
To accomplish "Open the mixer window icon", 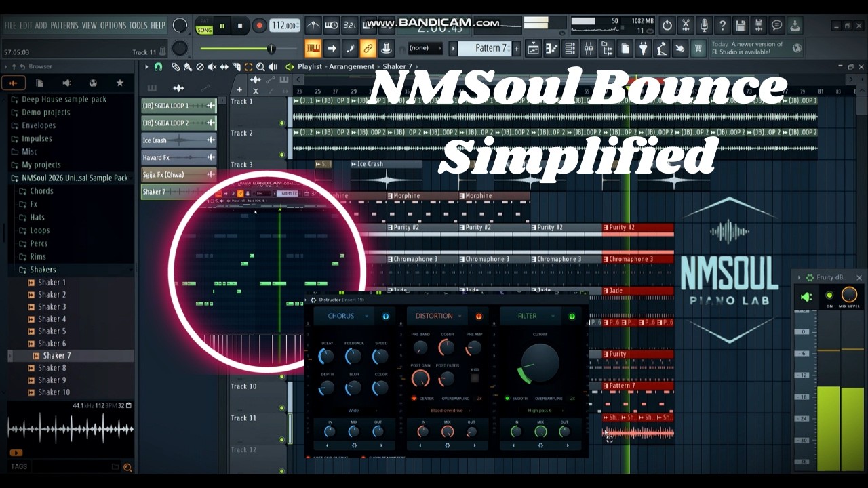I will 589,48.
